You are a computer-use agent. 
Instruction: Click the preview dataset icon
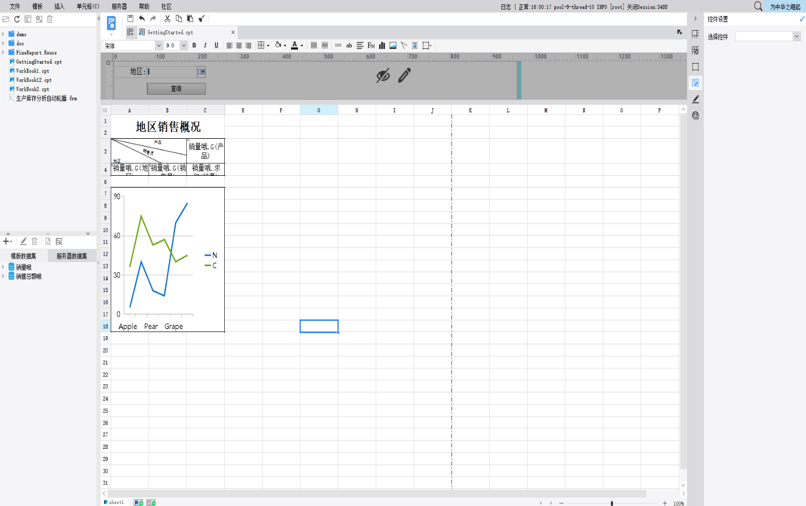[47, 241]
